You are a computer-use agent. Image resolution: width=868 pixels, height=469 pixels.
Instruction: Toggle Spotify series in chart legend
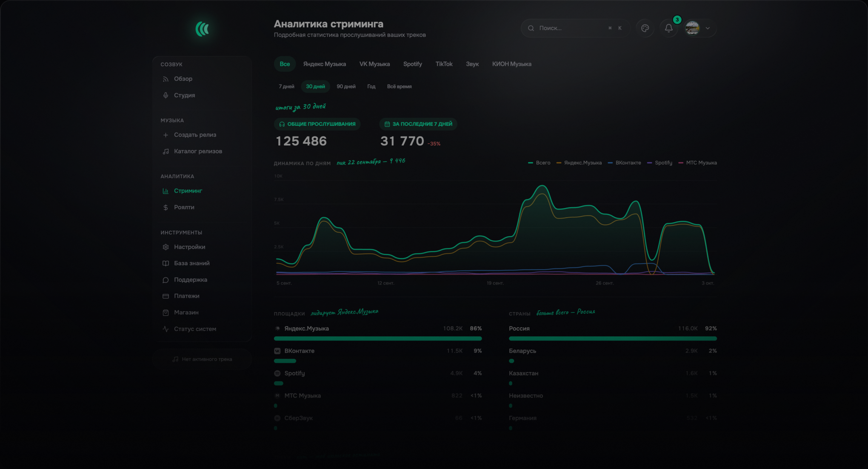(660, 163)
